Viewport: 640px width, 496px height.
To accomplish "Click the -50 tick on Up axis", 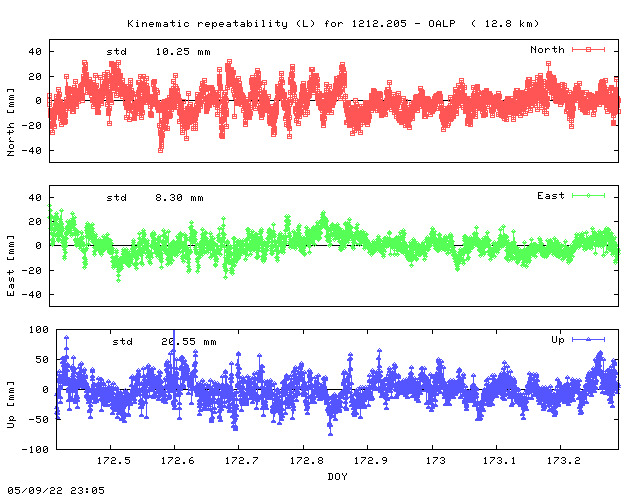I will (39, 419).
